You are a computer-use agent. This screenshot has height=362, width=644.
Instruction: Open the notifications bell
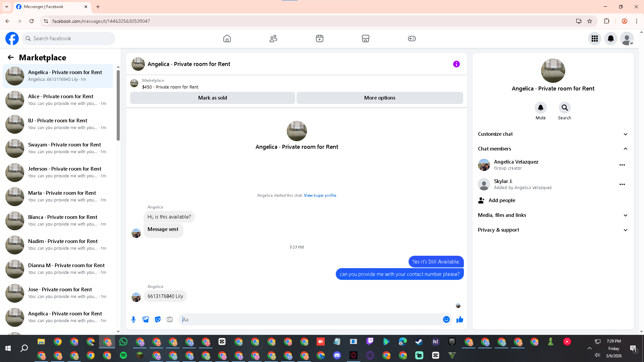coord(611,39)
